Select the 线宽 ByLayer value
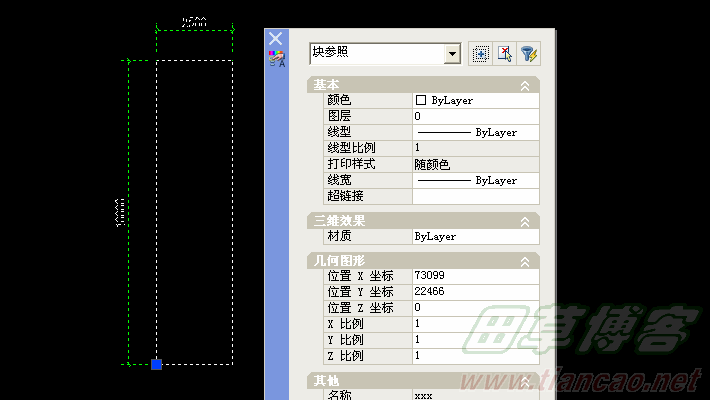Viewport: 710px width, 400px height. pos(475,180)
